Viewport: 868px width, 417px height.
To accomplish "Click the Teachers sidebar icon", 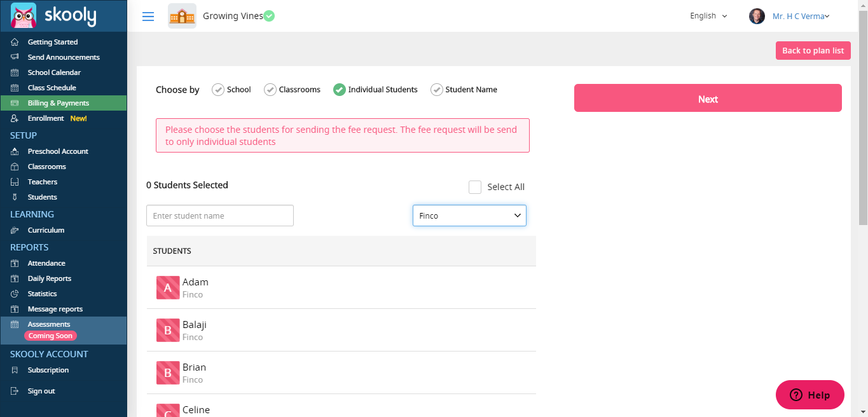I will 15,182.
